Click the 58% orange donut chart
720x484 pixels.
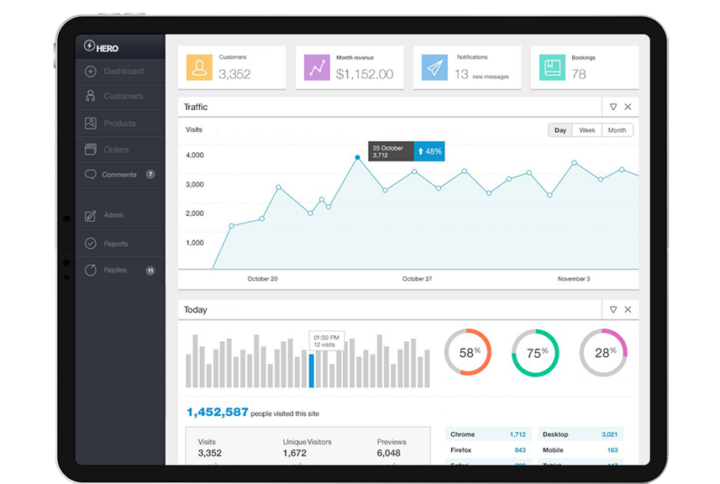click(468, 352)
